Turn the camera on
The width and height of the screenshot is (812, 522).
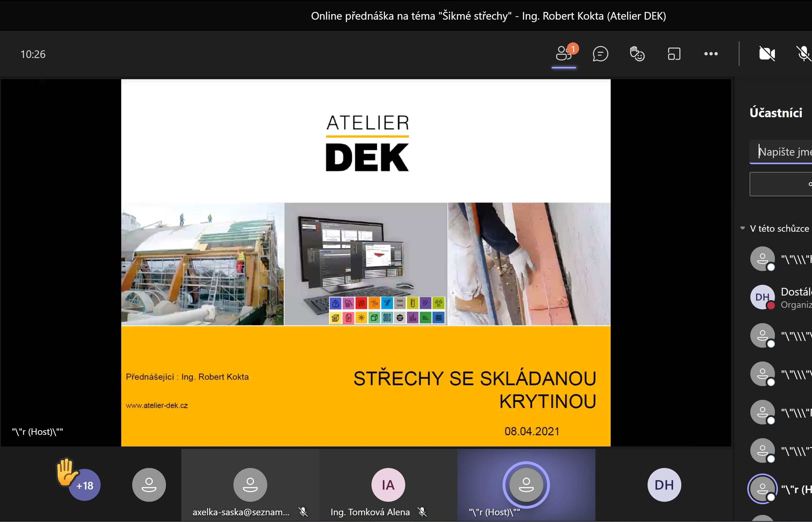point(767,54)
